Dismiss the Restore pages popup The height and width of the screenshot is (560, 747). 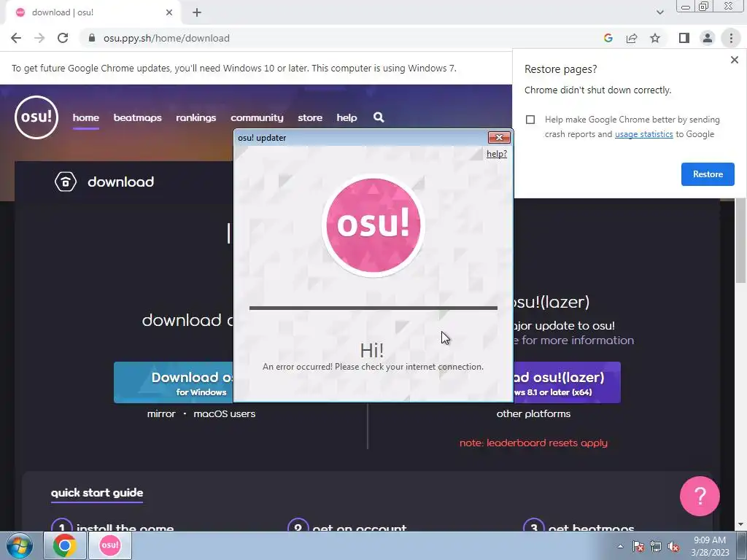[734, 60]
